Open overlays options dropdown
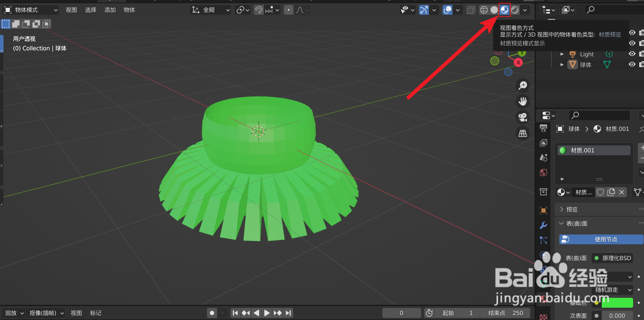Image resolution: width=644 pixels, height=320 pixels. 457,10
